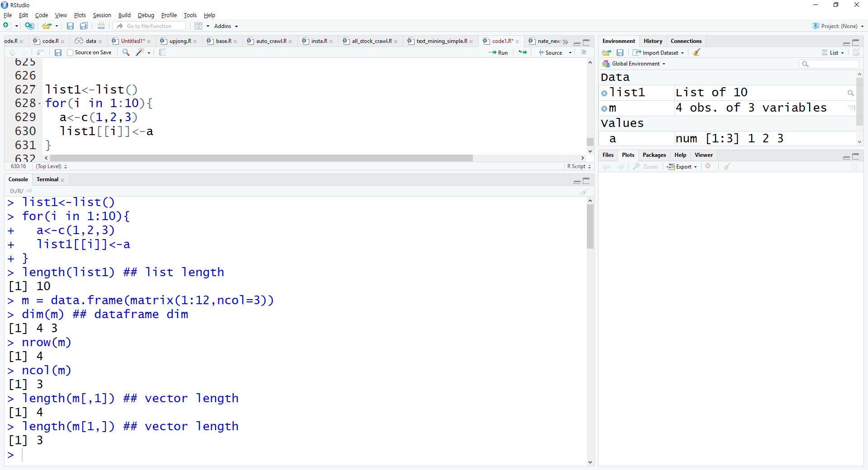The width and height of the screenshot is (868, 470).
Task: Show document outline icon
Action: pyautogui.click(x=584, y=52)
